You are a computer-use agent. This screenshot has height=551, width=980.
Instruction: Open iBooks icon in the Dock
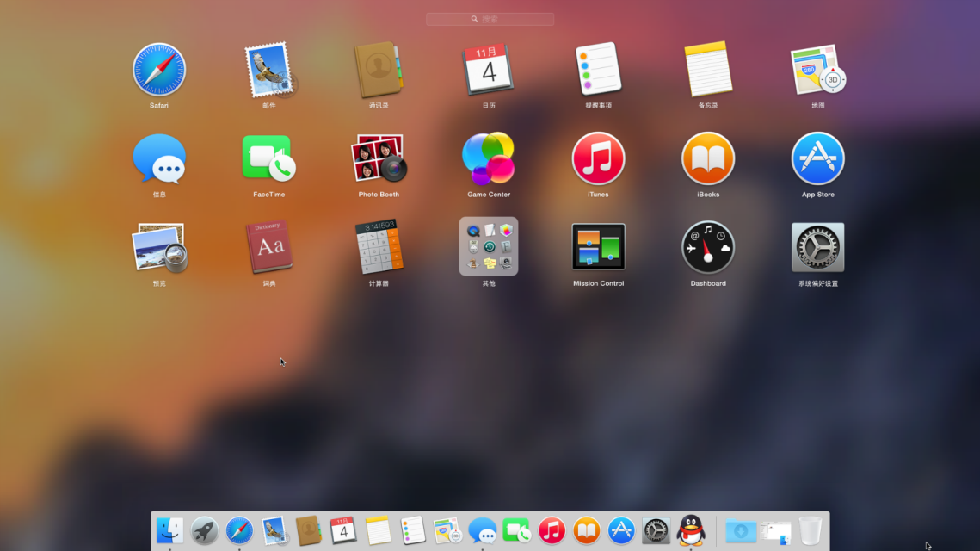pos(587,531)
